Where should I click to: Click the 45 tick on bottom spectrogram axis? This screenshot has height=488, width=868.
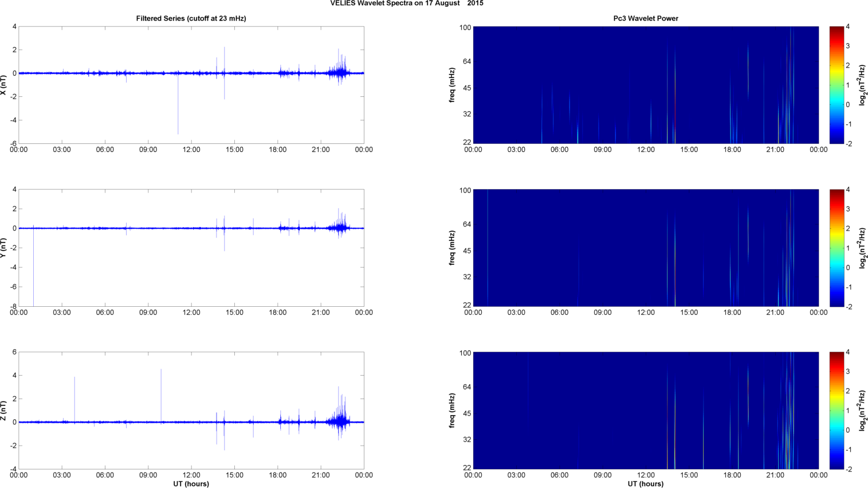coord(466,413)
